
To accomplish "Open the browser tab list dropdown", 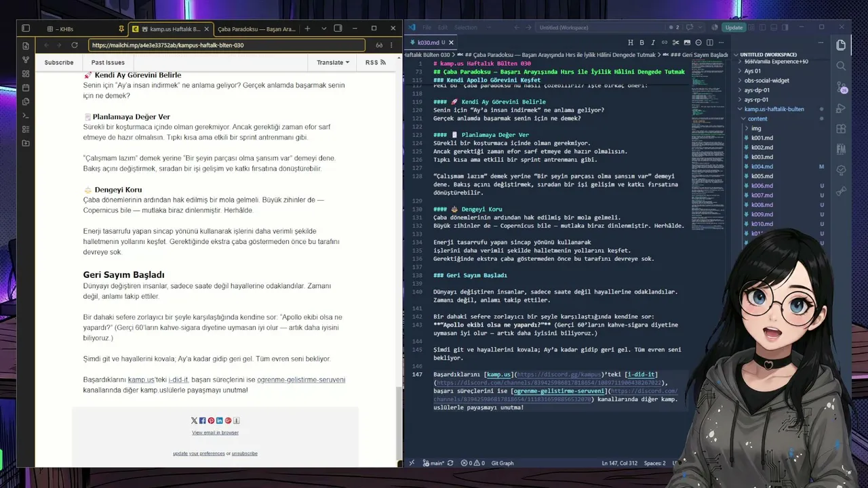I will (323, 28).
